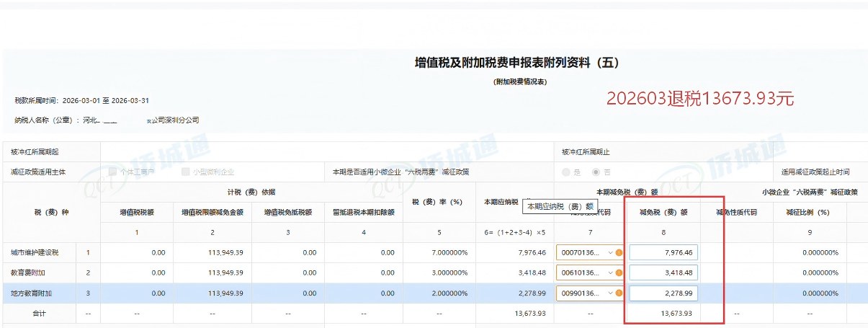
Task: Tick the 个体工商户 checkbox
Action: click(x=112, y=172)
